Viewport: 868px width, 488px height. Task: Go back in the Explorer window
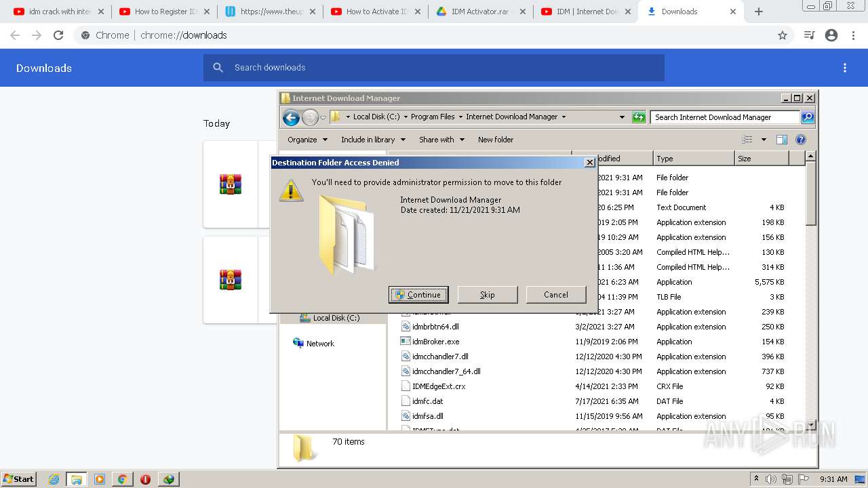click(292, 117)
